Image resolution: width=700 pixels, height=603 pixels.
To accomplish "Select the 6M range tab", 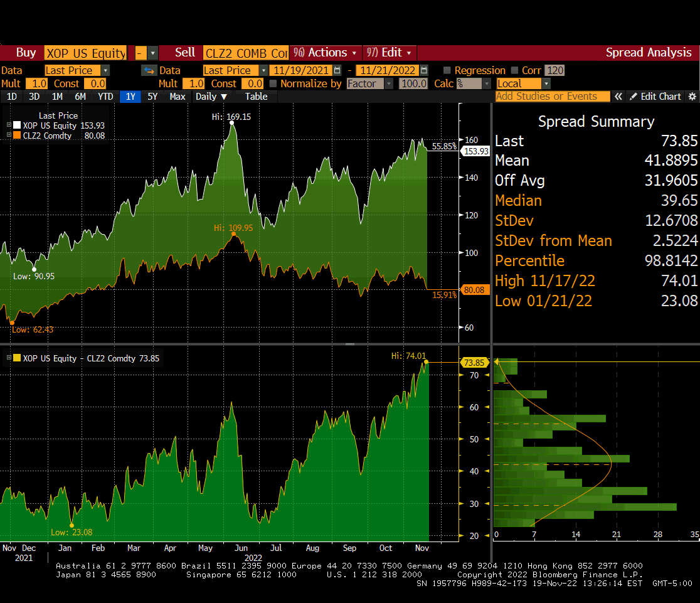I will [80, 97].
